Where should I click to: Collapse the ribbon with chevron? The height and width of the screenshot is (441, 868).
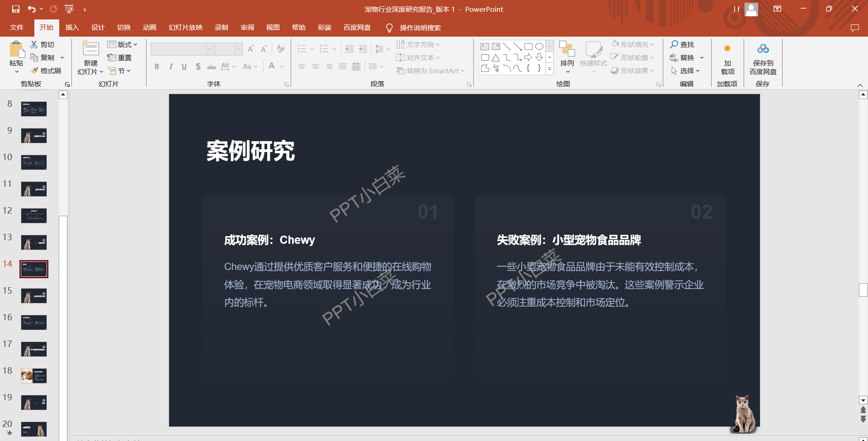click(860, 85)
